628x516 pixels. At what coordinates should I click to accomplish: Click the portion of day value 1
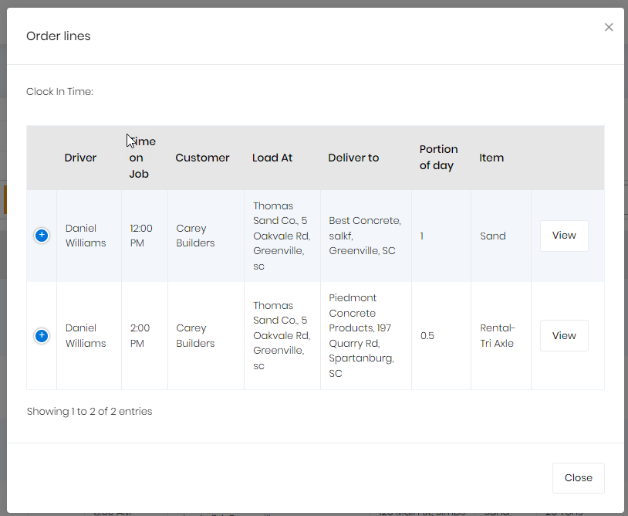tap(422, 236)
